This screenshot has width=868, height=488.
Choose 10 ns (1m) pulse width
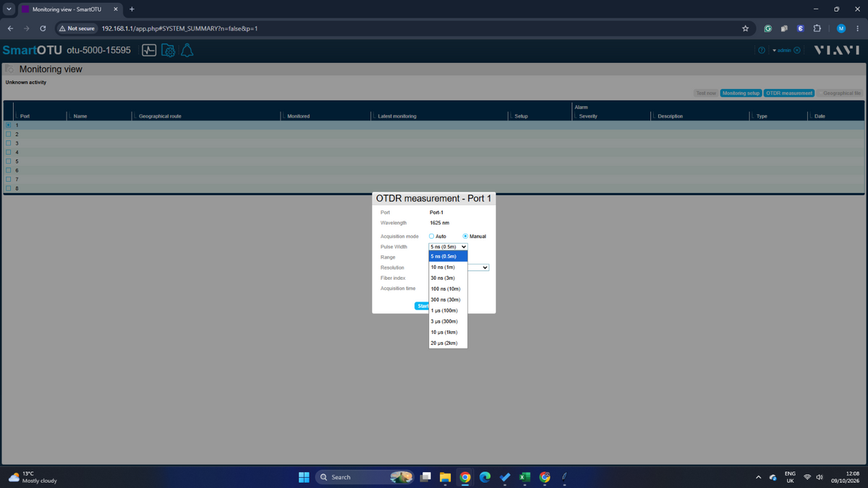(448, 267)
